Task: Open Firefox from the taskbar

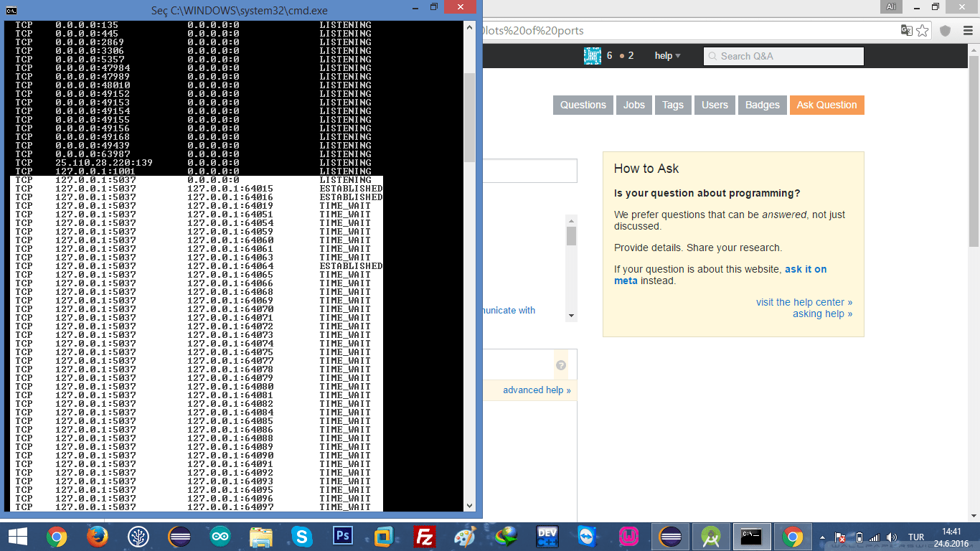Action: (x=97, y=537)
